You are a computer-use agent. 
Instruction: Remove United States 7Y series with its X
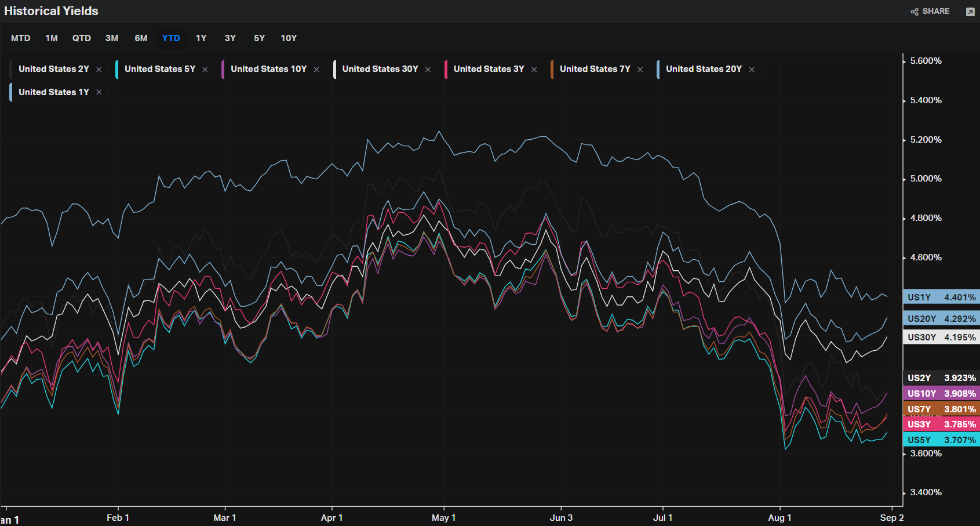640,70
